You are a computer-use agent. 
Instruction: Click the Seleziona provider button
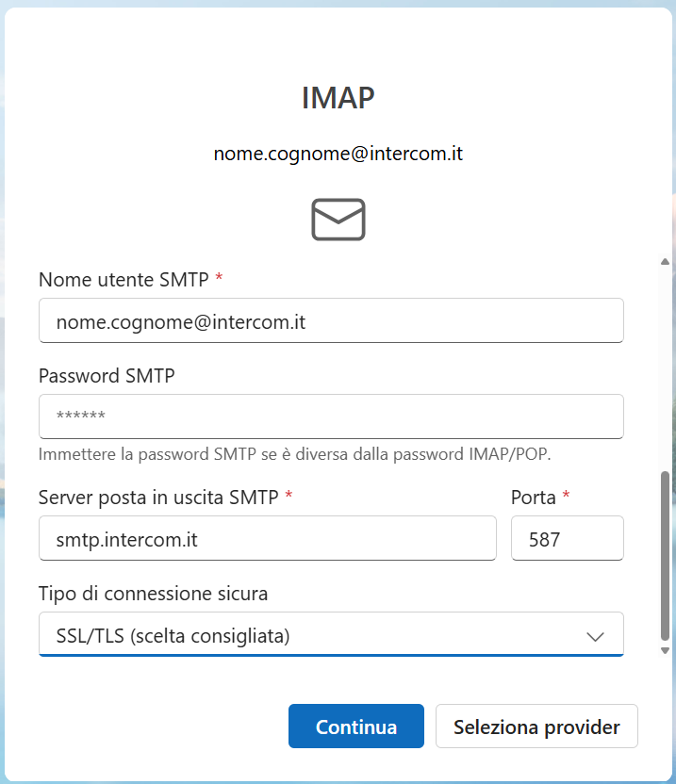coord(536,727)
